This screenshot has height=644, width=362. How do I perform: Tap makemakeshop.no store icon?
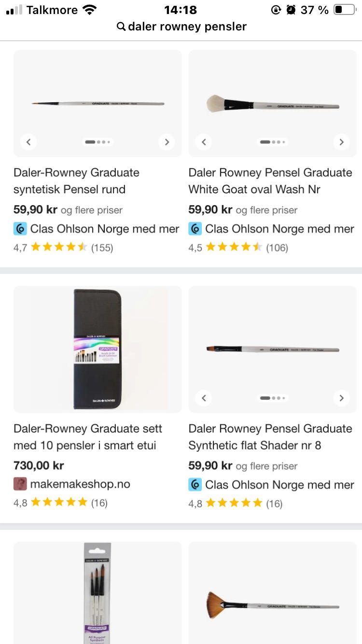pyautogui.click(x=20, y=484)
